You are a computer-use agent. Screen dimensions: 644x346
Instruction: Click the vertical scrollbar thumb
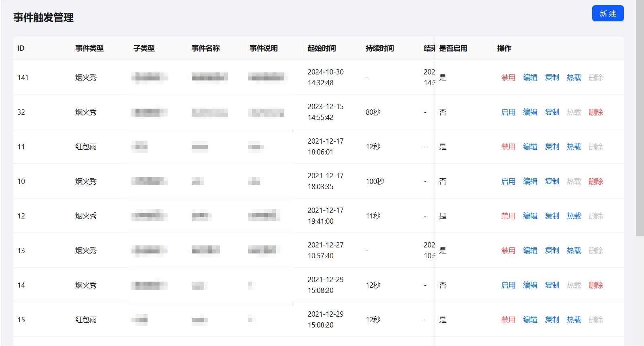coord(640,117)
